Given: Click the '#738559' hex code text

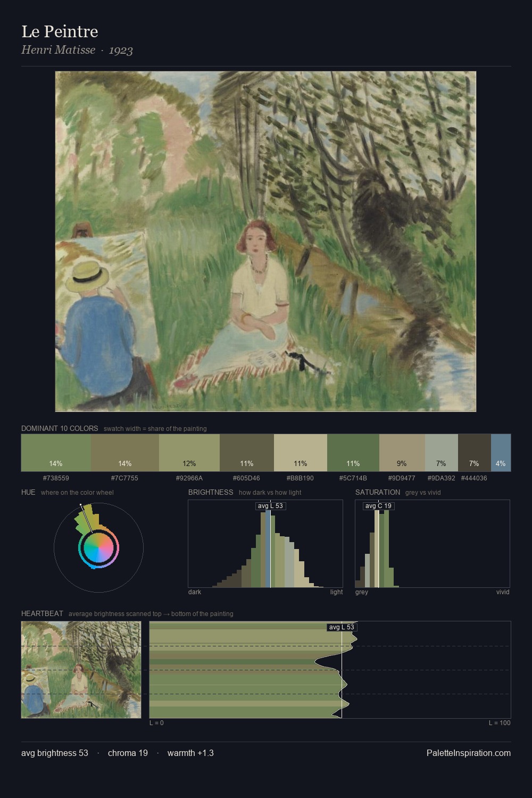Looking at the screenshot, I should coord(56,478).
